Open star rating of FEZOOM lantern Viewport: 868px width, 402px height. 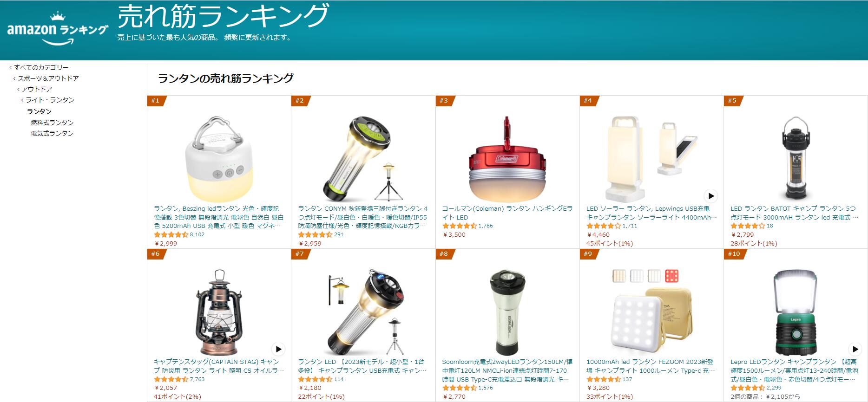(604, 379)
